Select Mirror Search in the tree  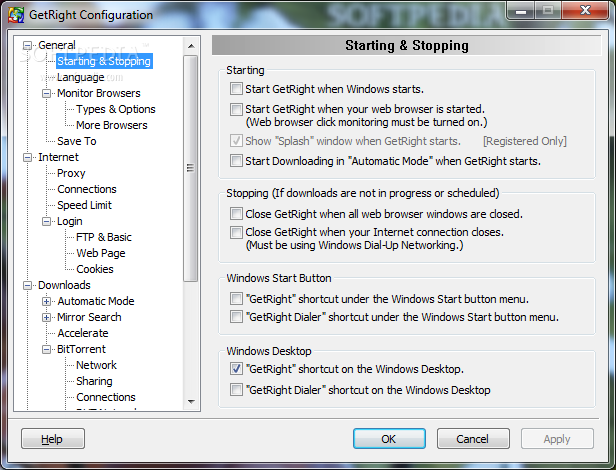pyautogui.click(x=89, y=317)
